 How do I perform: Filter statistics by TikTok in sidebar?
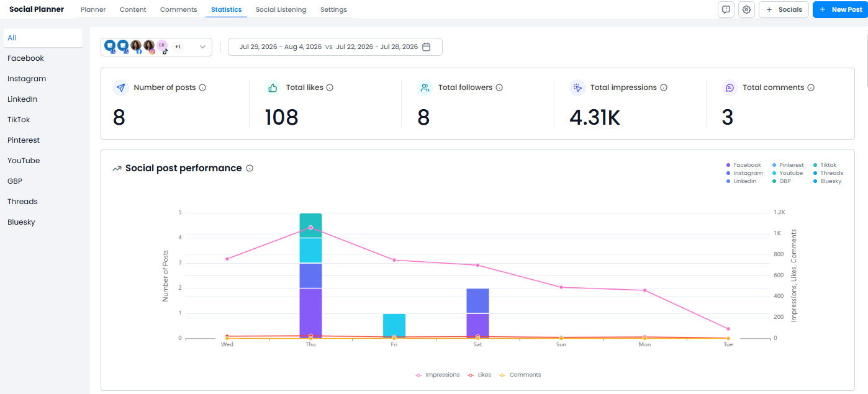coord(43,120)
